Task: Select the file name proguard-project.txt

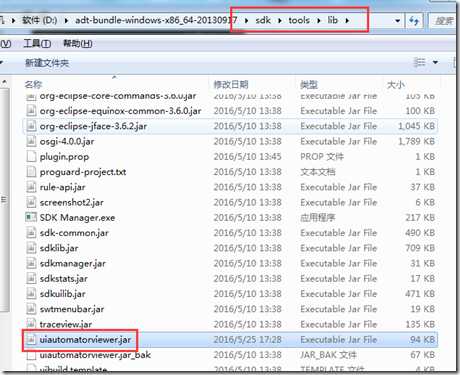Action: [x=83, y=172]
